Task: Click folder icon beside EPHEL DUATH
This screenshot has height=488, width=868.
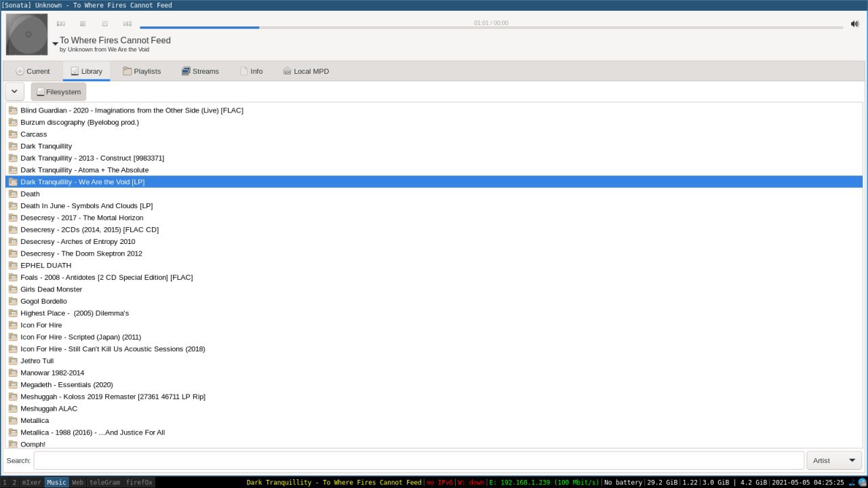Action: 13,265
